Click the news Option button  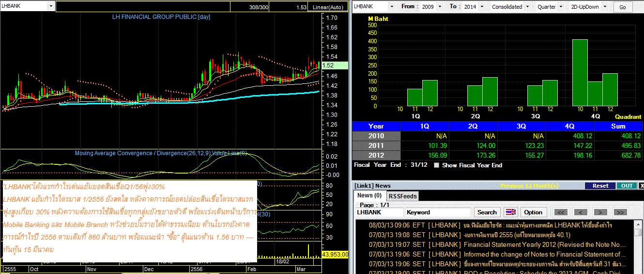coord(533,212)
